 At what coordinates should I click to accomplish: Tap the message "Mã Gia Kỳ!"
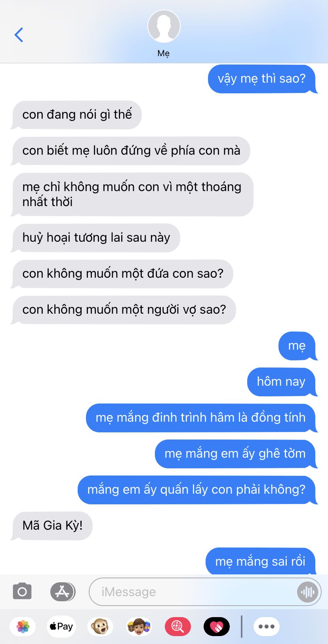(52, 526)
